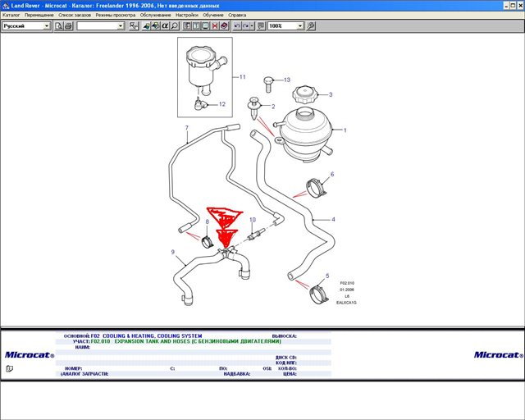Click the first vehicle navigation icon
The width and height of the screenshot is (525, 420).
coord(146,25)
